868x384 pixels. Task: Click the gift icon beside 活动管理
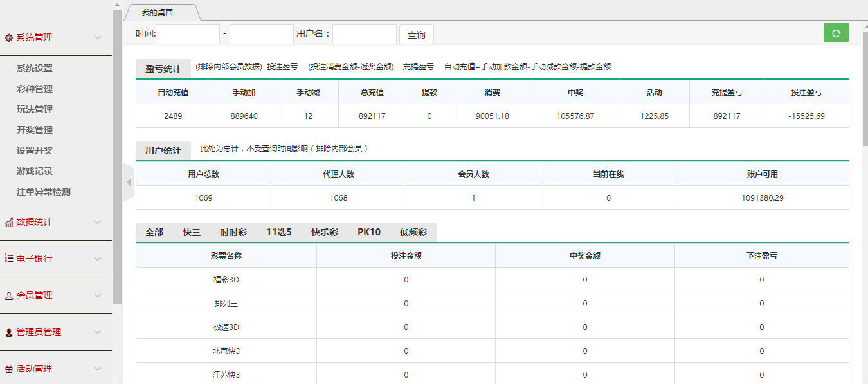(9, 369)
